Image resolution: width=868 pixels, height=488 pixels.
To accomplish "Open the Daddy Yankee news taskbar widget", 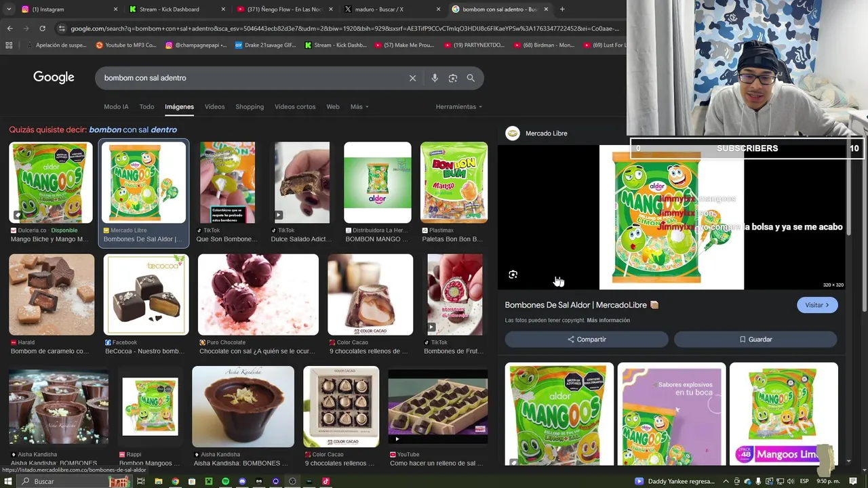I will 675,481.
